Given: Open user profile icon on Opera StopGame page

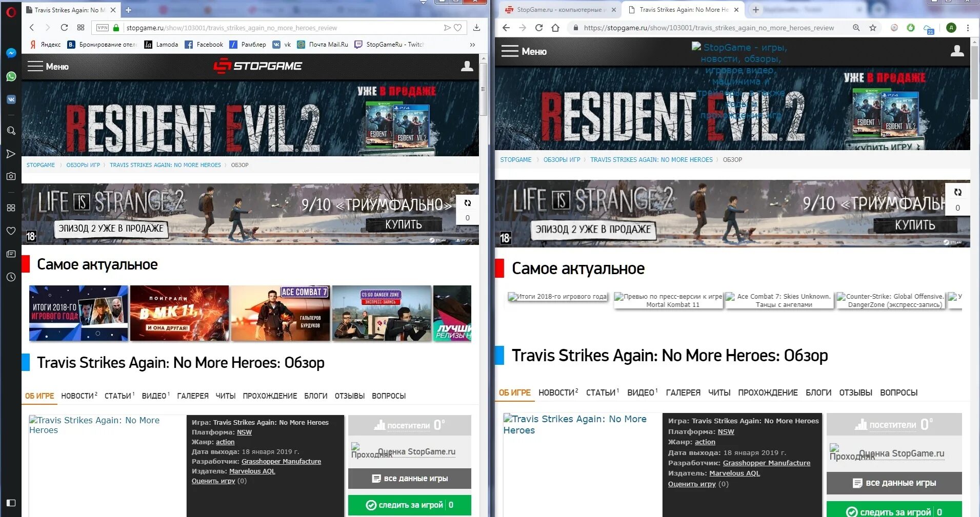Looking at the screenshot, I should 467,66.
